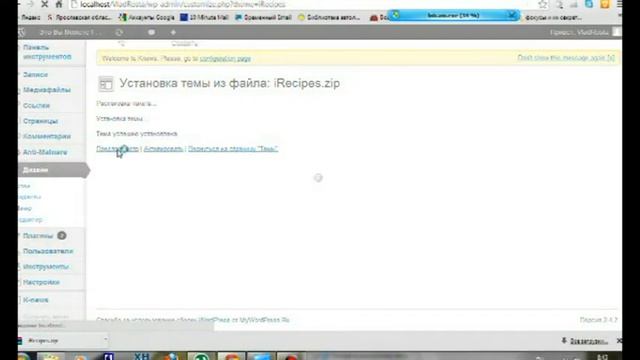
Task: Click the theme install icon beside heading
Action: [106, 84]
